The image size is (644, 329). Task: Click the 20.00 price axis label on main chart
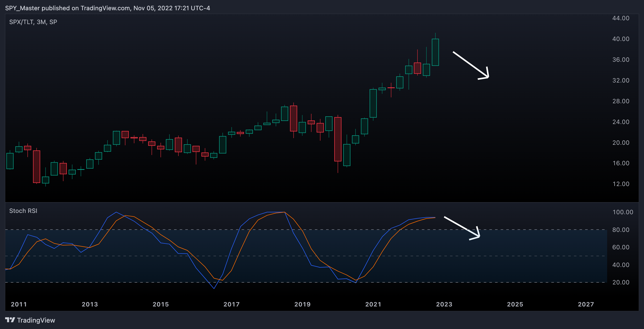tap(621, 143)
